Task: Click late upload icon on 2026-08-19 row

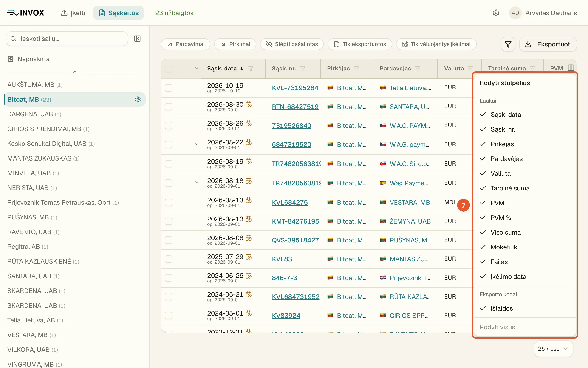Action: [x=249, y=162]
